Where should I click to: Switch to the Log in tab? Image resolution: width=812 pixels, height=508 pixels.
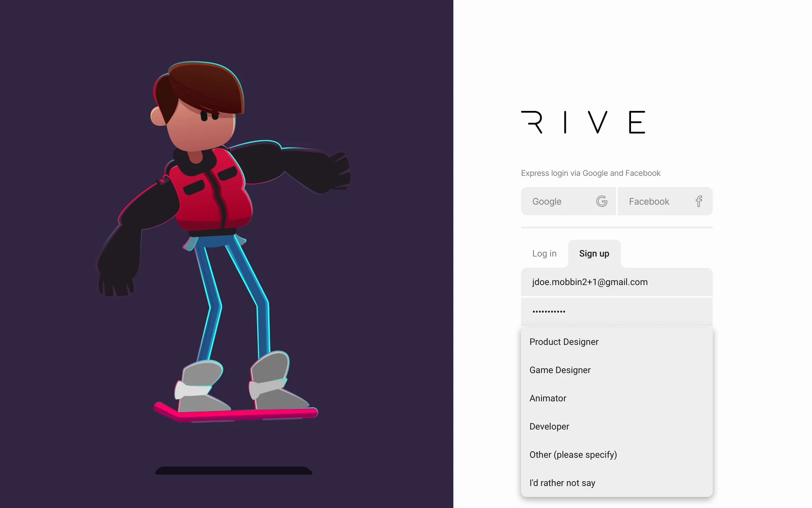pos(544,254)
